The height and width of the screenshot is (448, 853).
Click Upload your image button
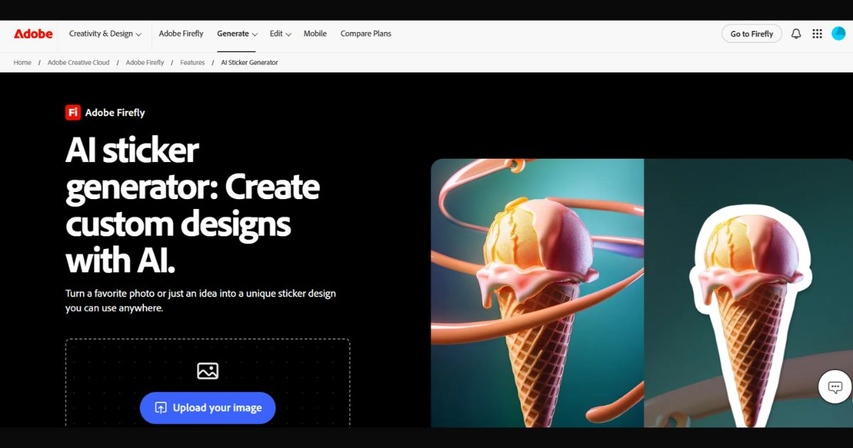pyautogui.click(x=208, y=408)
